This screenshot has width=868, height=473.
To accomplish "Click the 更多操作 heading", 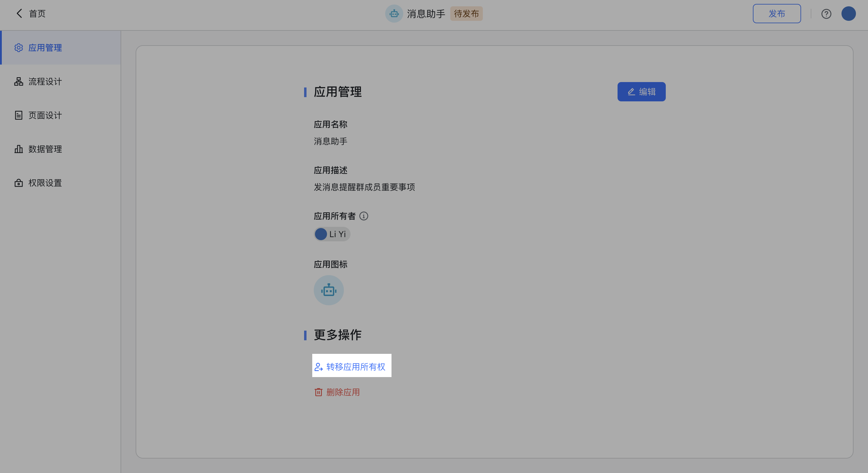I will pos(338,335).
